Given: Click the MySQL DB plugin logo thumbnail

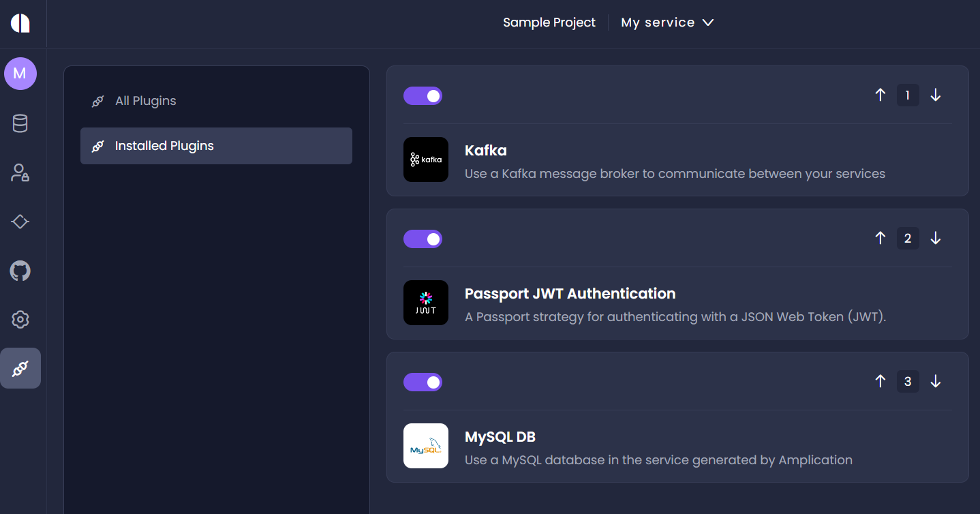Looking at the screenshot, I should point(426,446).
